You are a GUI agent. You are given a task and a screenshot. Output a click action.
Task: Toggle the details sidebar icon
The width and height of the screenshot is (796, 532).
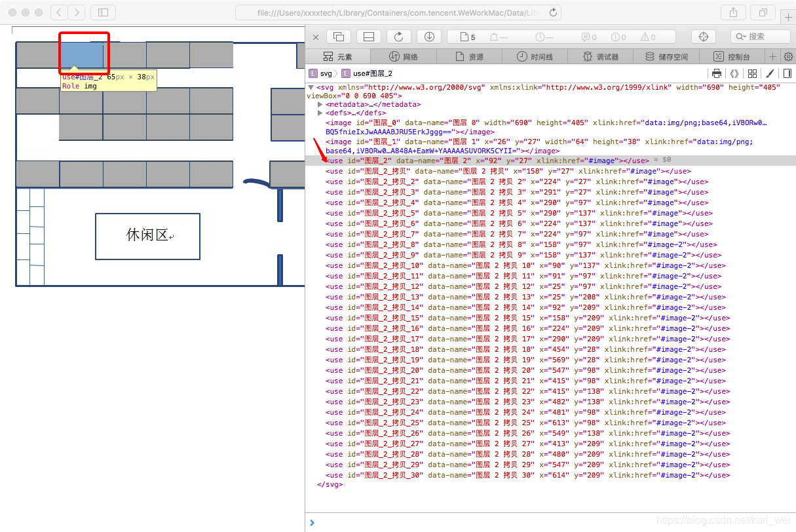[787, 73]
